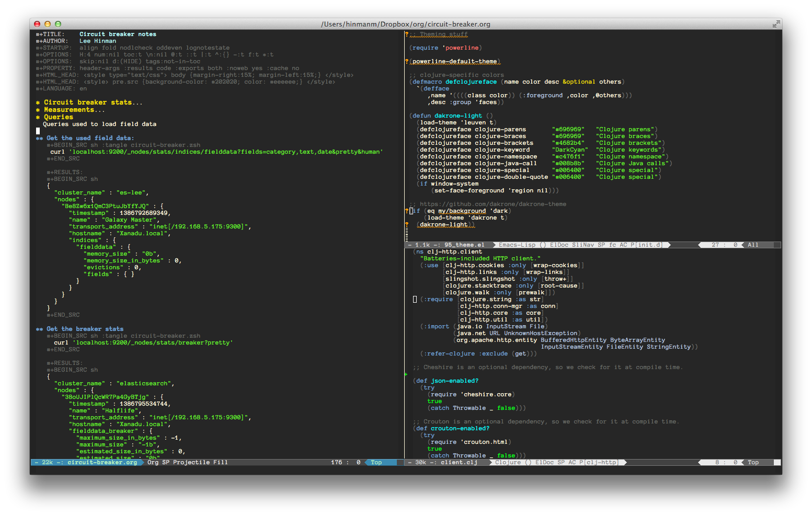Click the "Galaxy Master" name value
Viewport: 812px width, 516px height.
click(x=129, y=220)
